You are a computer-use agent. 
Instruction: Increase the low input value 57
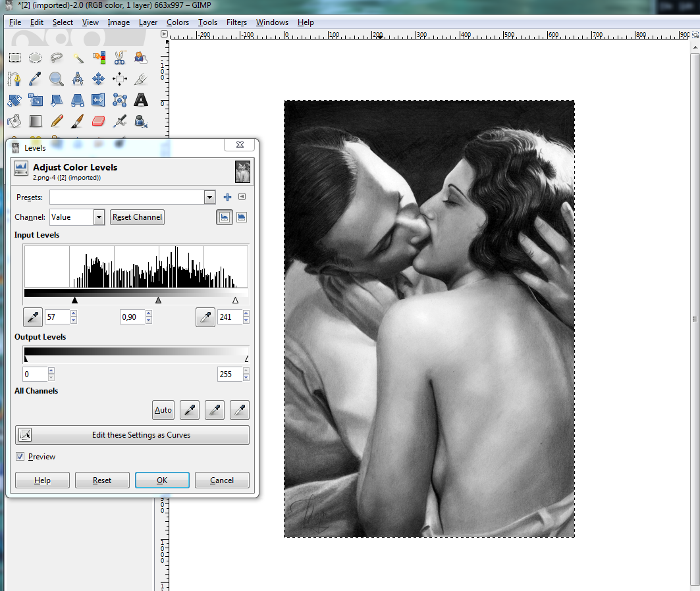74,313
